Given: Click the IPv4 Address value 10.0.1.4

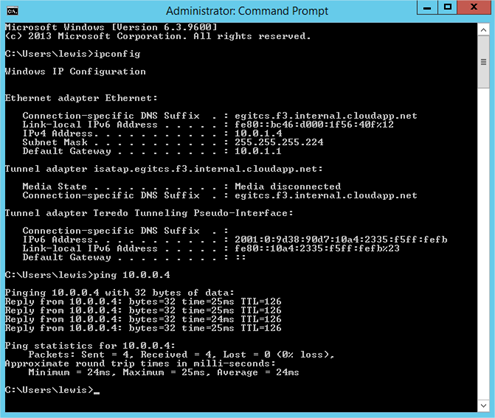Looking at the screenshot, I should [x=258, y=133].
